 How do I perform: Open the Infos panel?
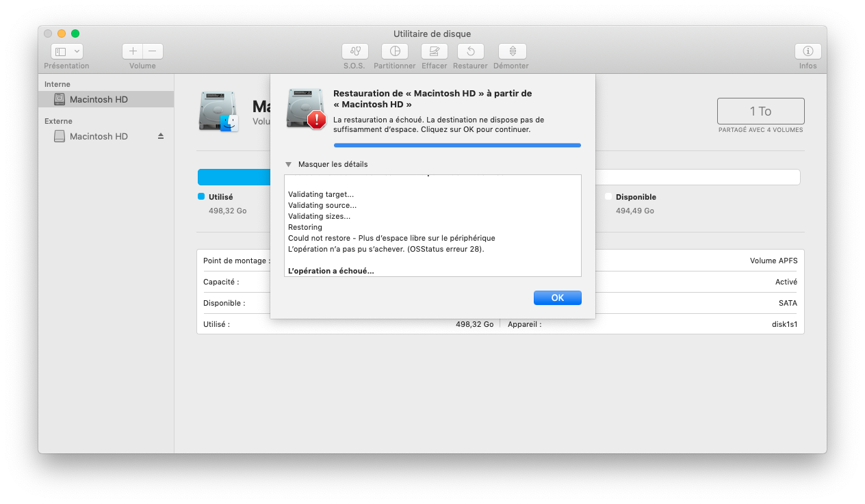tap(808, 51)
